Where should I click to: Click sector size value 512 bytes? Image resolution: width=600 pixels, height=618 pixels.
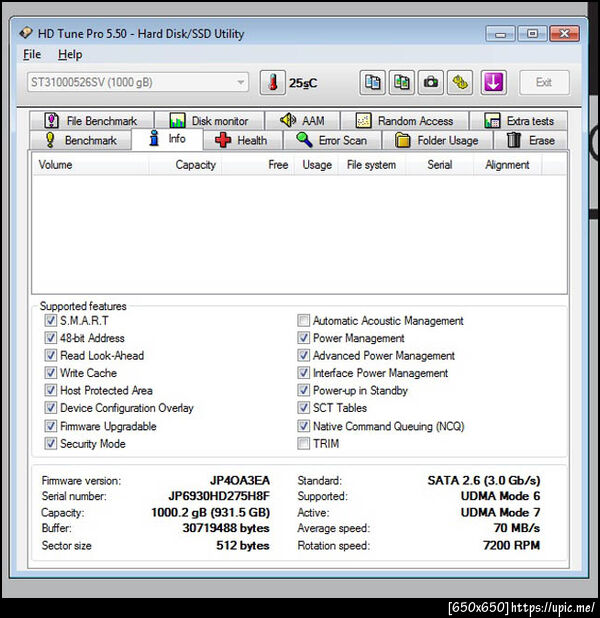pos(243,545)
